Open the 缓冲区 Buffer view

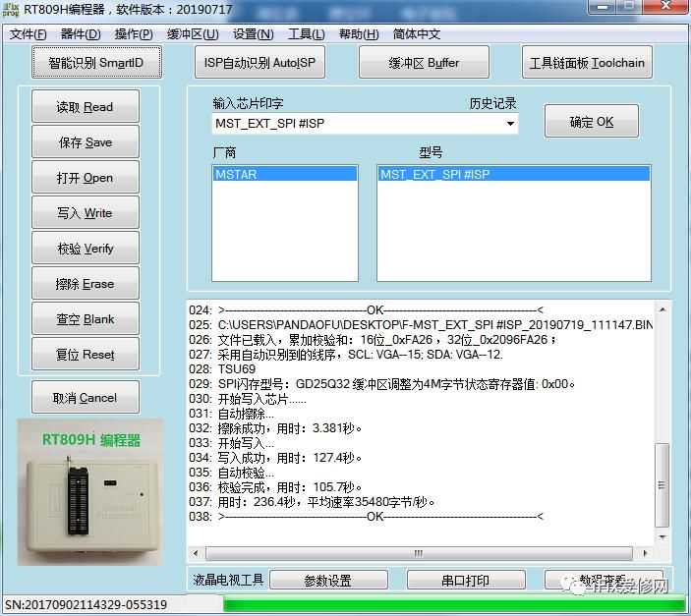(x=424, y=63)
